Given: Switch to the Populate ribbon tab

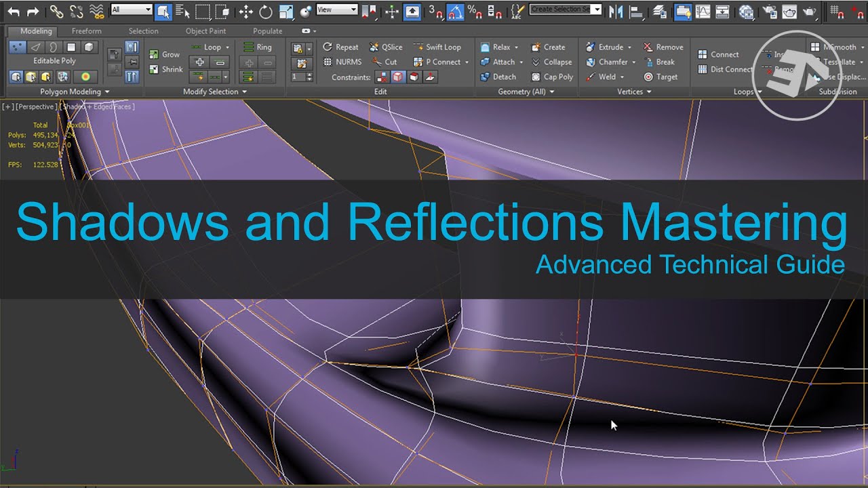Looking at the screenshot, I should [x=268, y=31].
